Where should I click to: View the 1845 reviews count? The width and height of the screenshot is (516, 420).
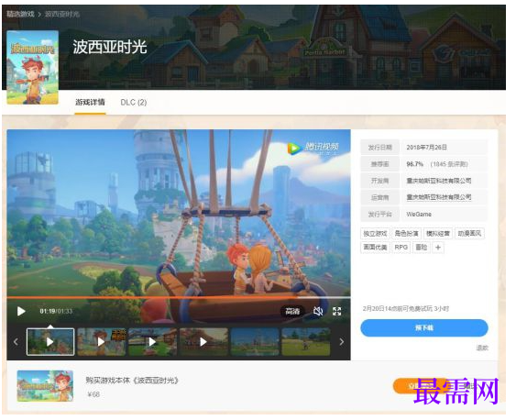coord(449,164)
